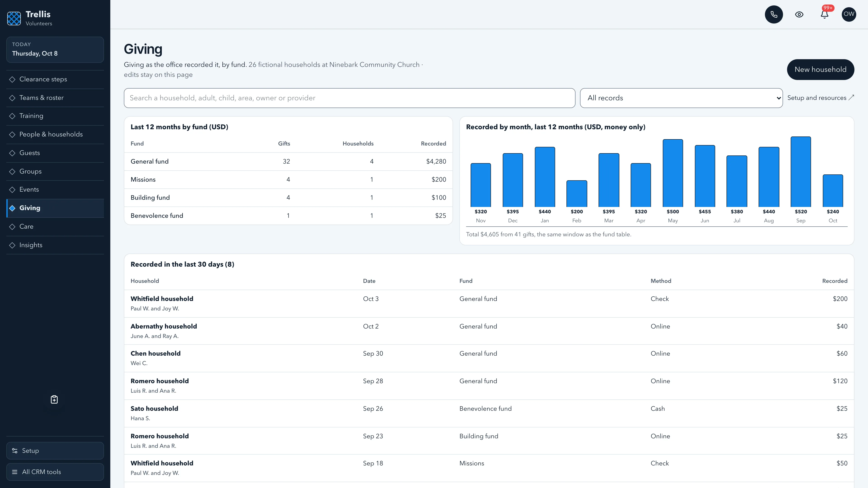
Task: Select the Benevolence fund row in fund table
Action: (x=288, y=216)
